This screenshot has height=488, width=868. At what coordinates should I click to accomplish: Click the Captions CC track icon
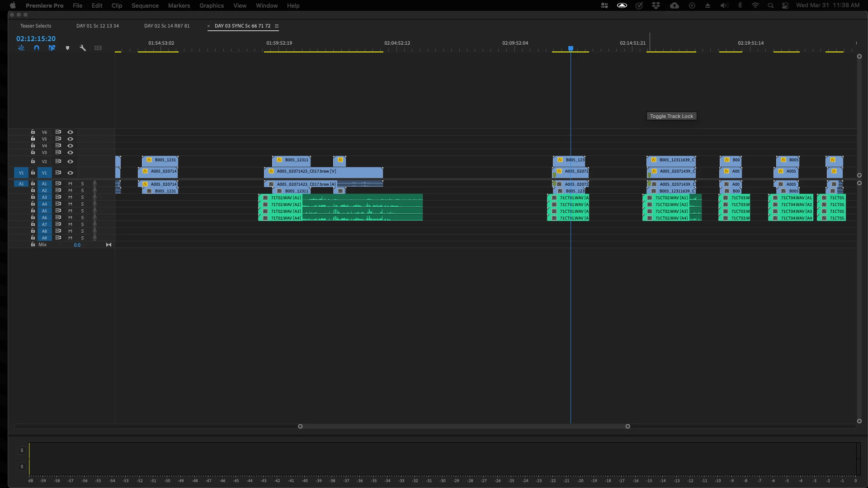(x=98, y=48)
